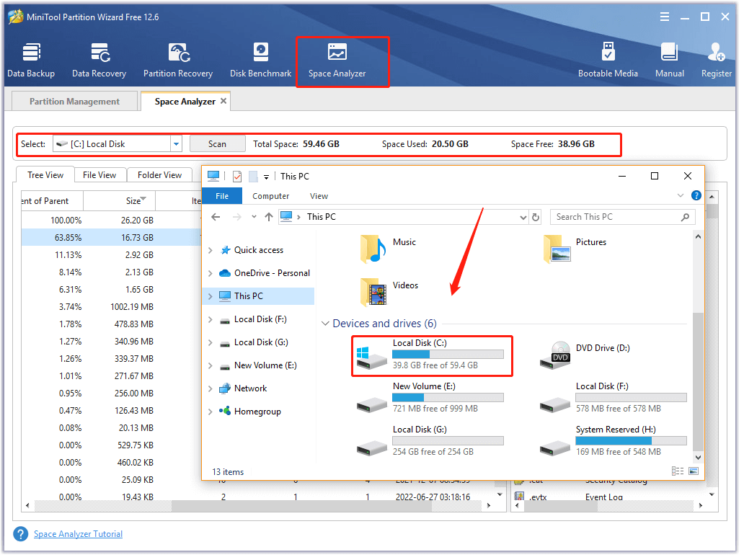Image resolution: width=744 pixels, height=560 pixels.
Task: Click the help question mark at bottom left
Action: tap(20, 533)
